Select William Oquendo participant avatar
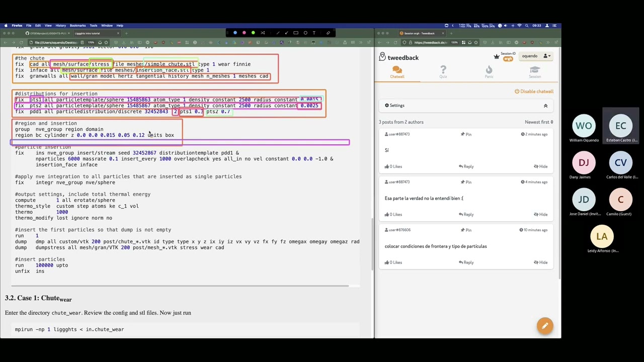The image size is (644, 362). point(584,126)
